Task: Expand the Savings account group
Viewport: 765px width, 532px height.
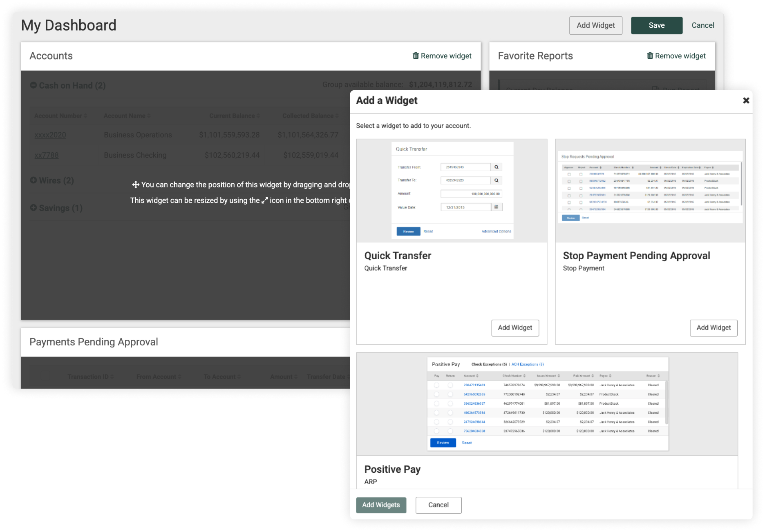Action: coord(33,208)
